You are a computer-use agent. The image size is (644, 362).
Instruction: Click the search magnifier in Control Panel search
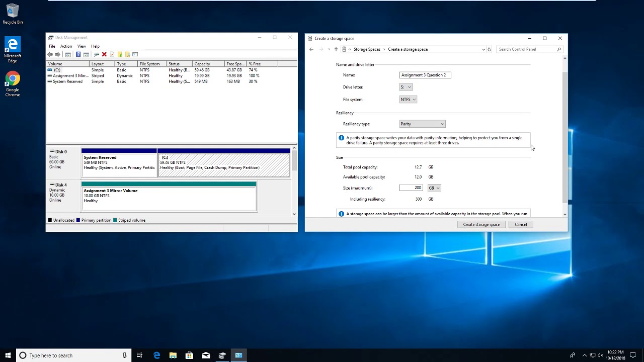point(558,49)
